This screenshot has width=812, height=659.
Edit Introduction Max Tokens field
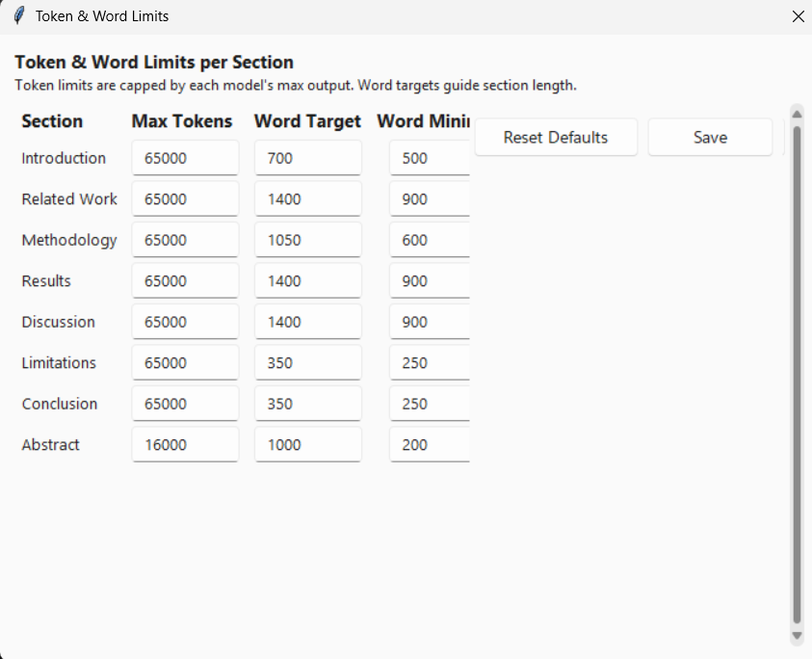[x=185, y=158]
